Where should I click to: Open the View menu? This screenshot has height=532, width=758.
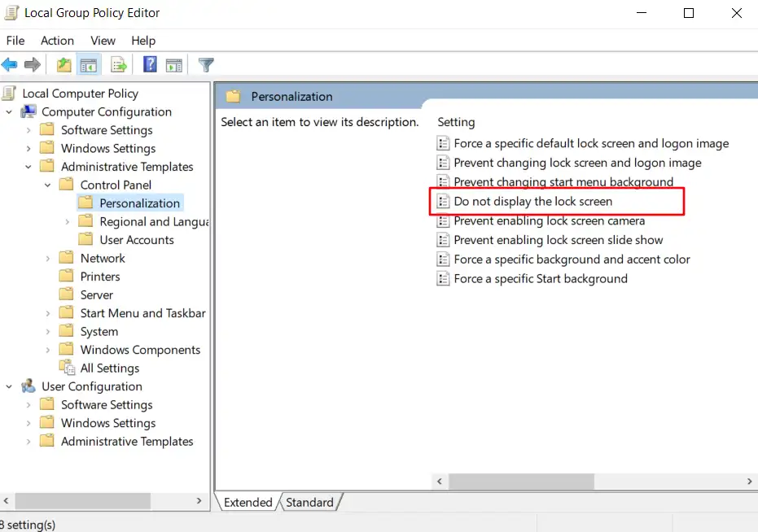click(103, 40)
